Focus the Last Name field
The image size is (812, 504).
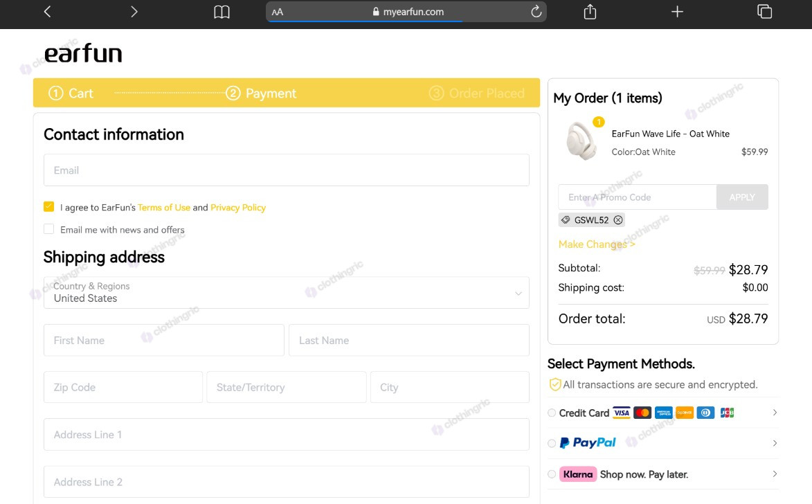tap(409, 341)
